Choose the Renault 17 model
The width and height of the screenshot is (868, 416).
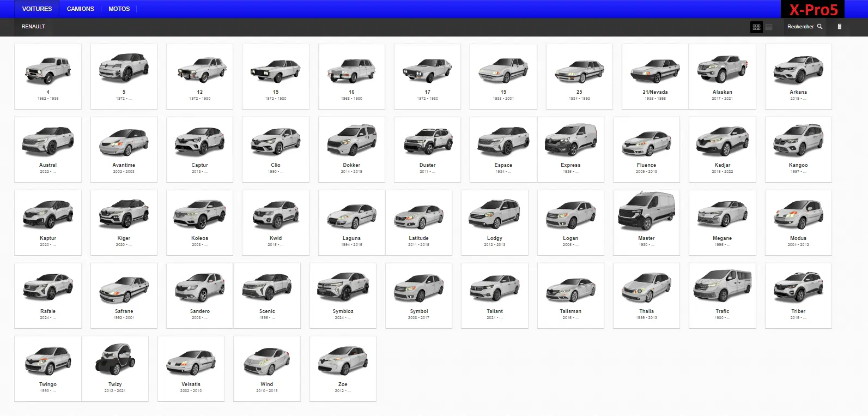[427, 76]
